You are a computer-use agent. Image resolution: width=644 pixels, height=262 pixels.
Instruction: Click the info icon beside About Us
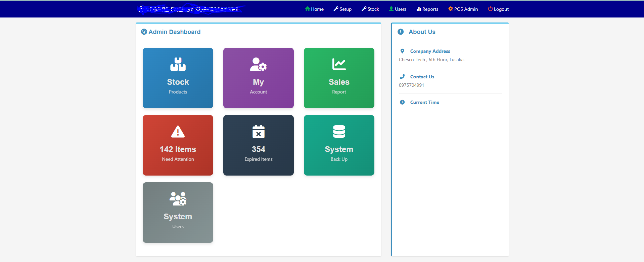pos(401,32)
